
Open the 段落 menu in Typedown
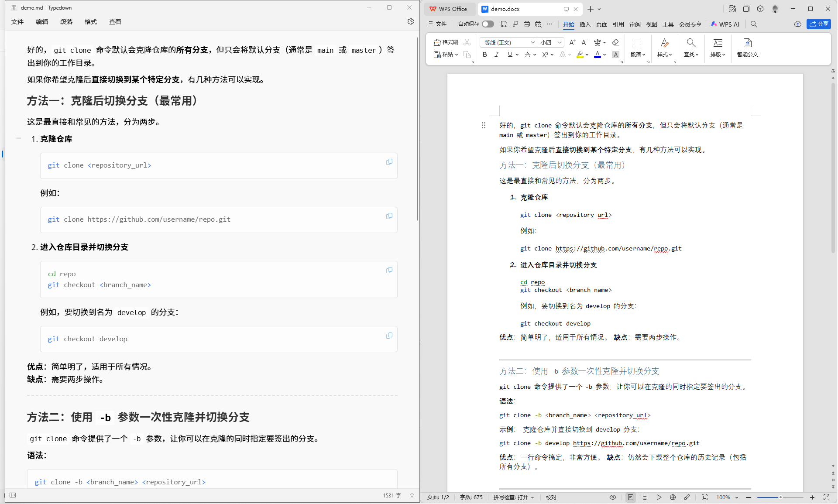66,22
